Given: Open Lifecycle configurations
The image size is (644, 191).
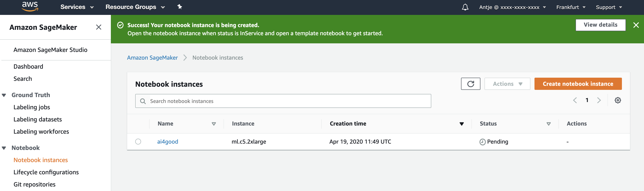Looking at the screenshot, I should 46,172.
